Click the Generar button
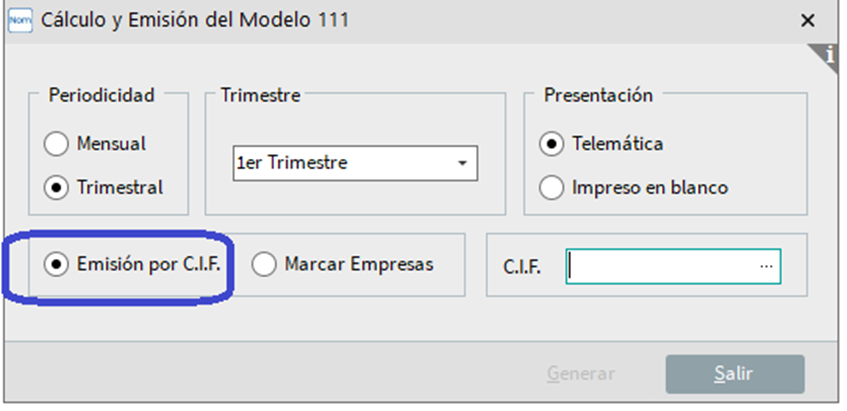This screenshot has width=847, height=411. [x=581, y=374]
